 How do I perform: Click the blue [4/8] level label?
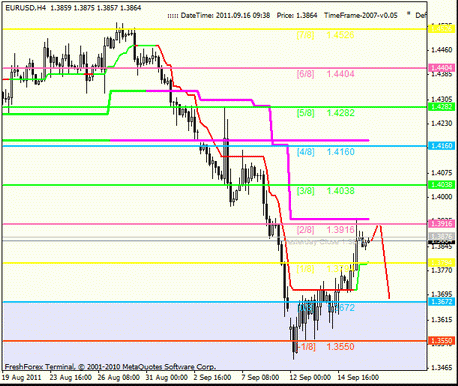point(305,152)
